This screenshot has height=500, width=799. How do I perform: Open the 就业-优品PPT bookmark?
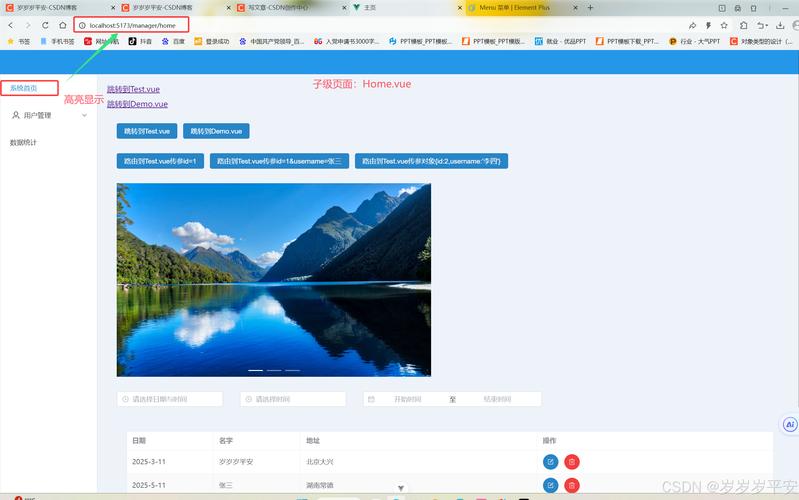coord(560,41)
